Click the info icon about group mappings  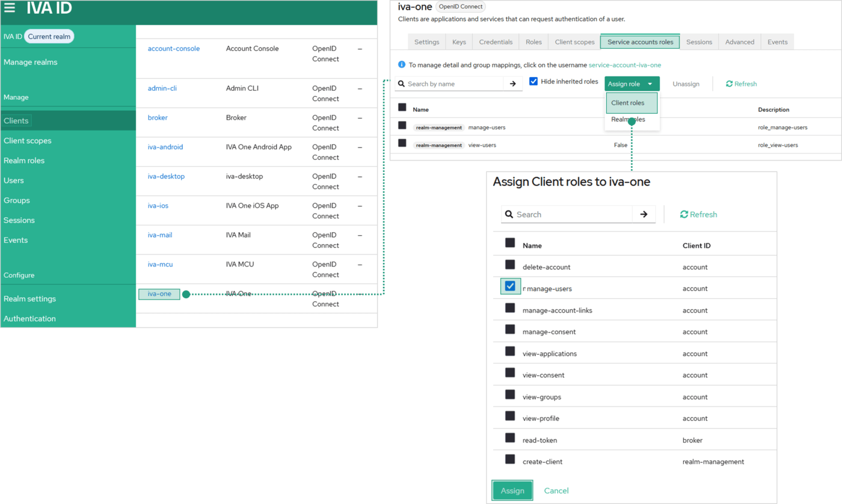[x=401, y=65]
